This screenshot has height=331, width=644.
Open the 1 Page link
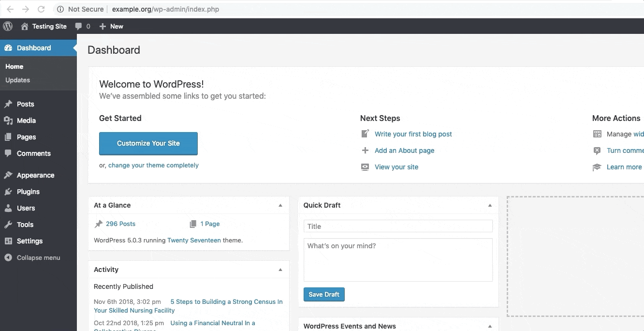[210, 224]
